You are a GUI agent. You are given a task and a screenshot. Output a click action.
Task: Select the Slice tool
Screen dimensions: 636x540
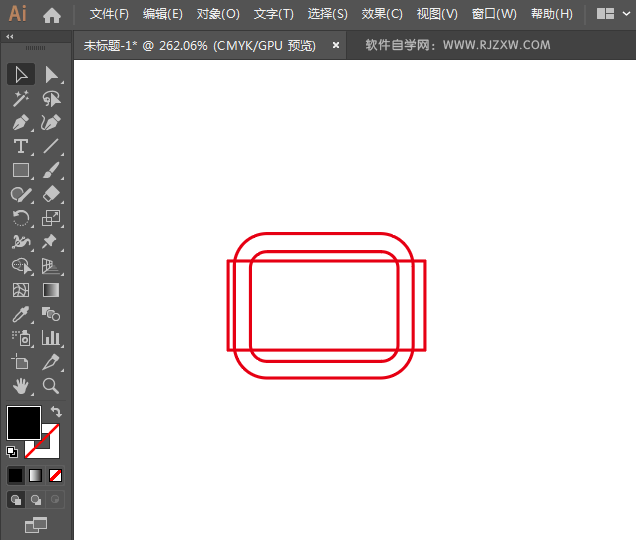pos(51,362)
